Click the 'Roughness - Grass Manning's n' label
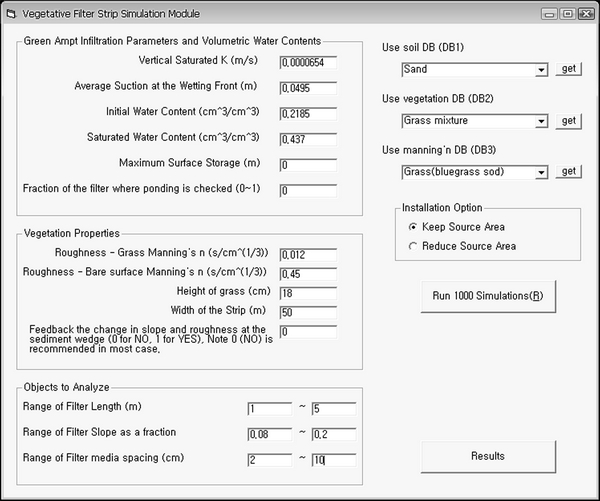 pos(161,253)
